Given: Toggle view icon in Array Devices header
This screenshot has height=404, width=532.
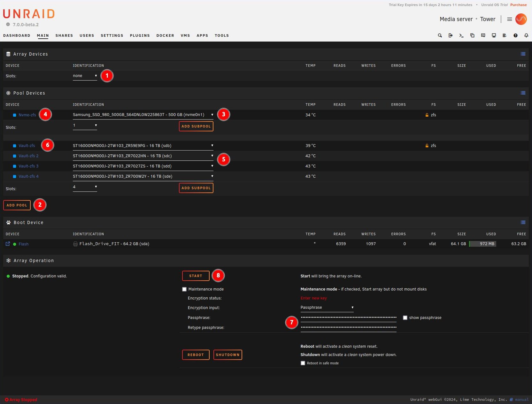Looking at the screenshot, I should coord(523,54).
